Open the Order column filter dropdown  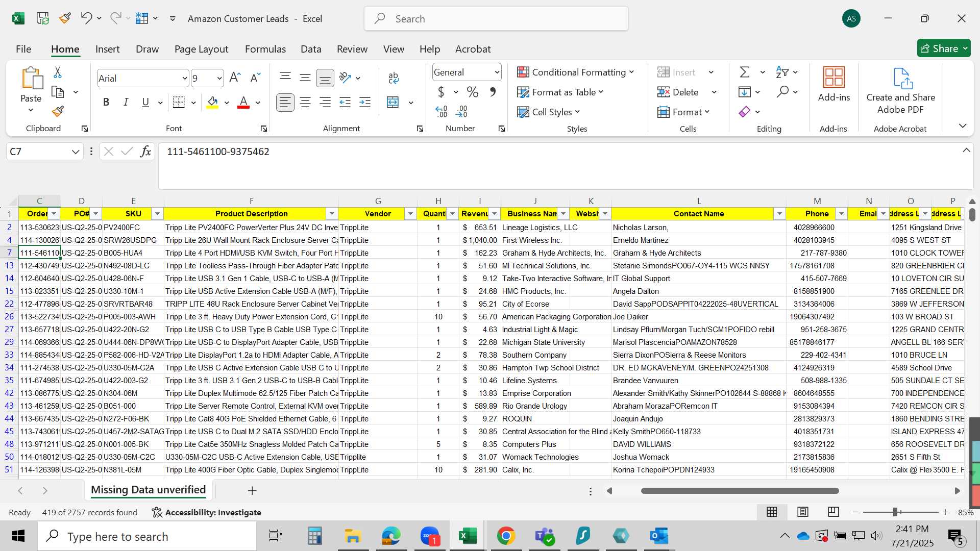(x=54, y=214)
